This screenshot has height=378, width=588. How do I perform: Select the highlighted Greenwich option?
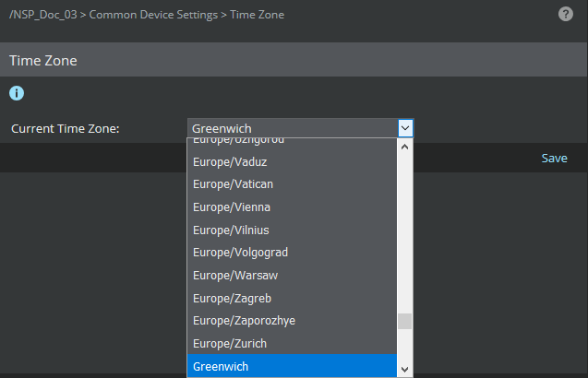(292, 366)
